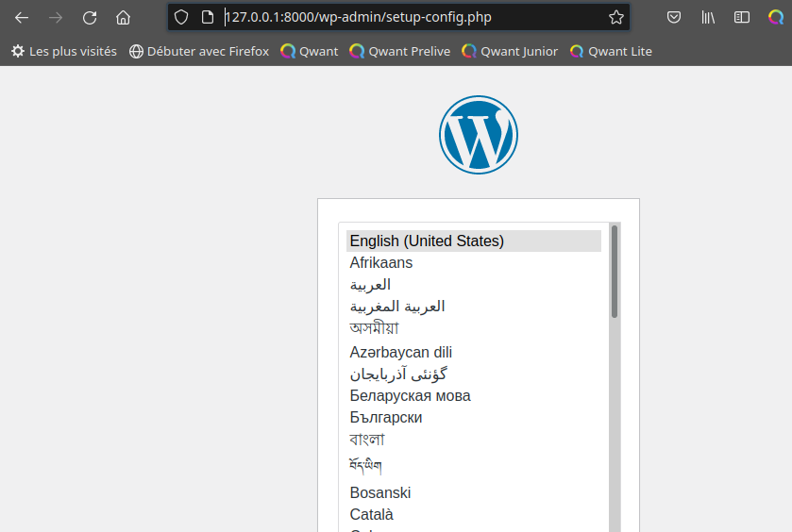Image resolution: width=792 pixels, height=532 pixels.
Task: Open the Qwant Prelive bookmark
Action: tap(400, 51)
